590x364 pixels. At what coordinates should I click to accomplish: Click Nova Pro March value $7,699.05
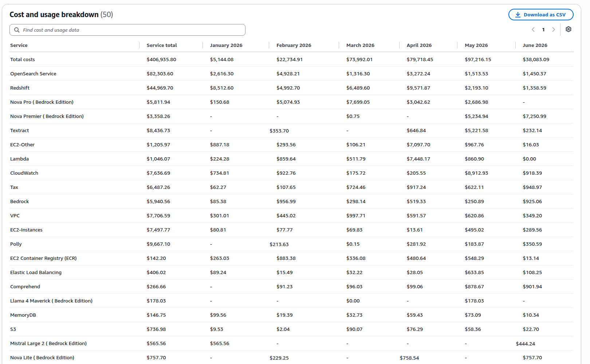coord(358,102)
